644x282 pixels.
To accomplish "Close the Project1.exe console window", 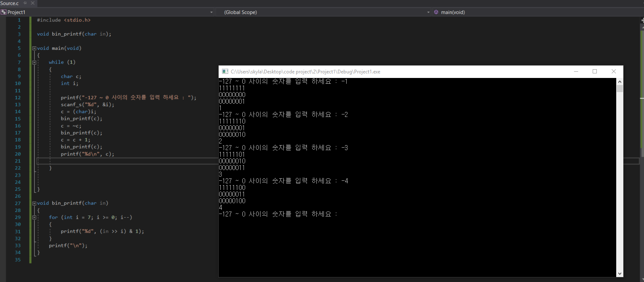I will click(x=614, y=71).
